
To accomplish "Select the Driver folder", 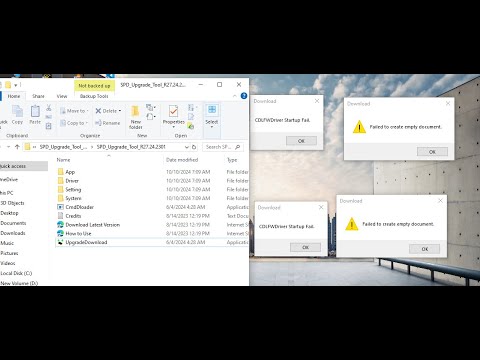I will point(68,181).
